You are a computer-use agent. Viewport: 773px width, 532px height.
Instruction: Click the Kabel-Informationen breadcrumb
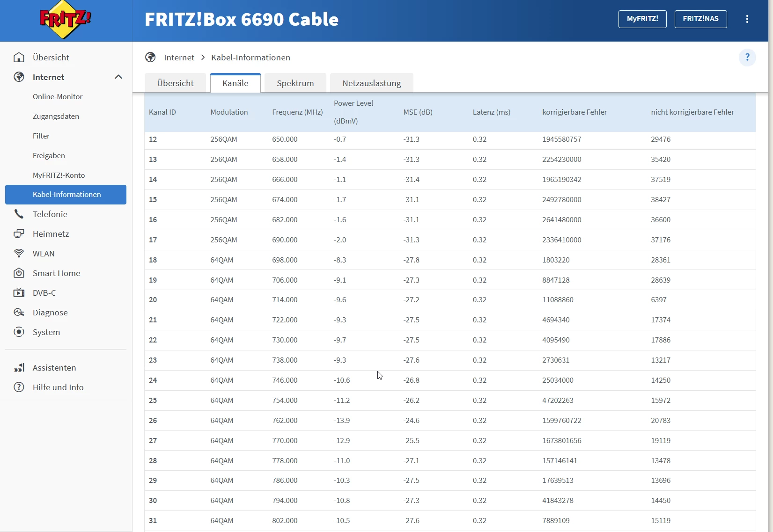[x=250, y=58]
